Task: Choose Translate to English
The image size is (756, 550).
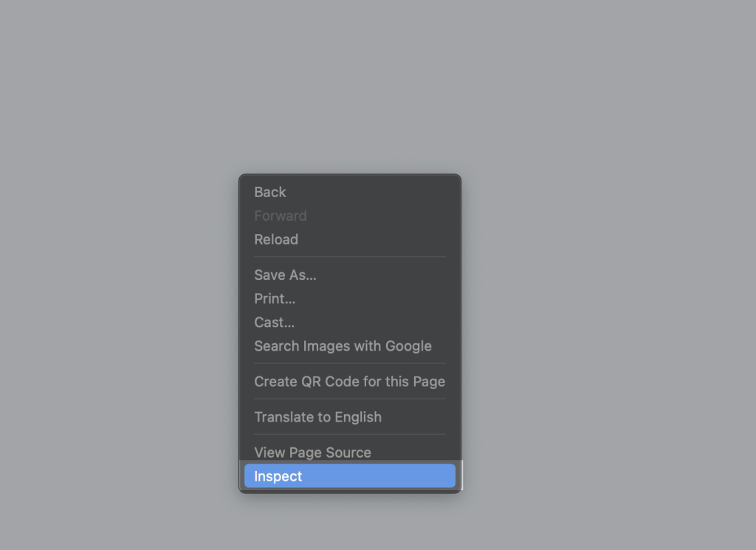Action: pyautogui.click(x=317, y=417)
